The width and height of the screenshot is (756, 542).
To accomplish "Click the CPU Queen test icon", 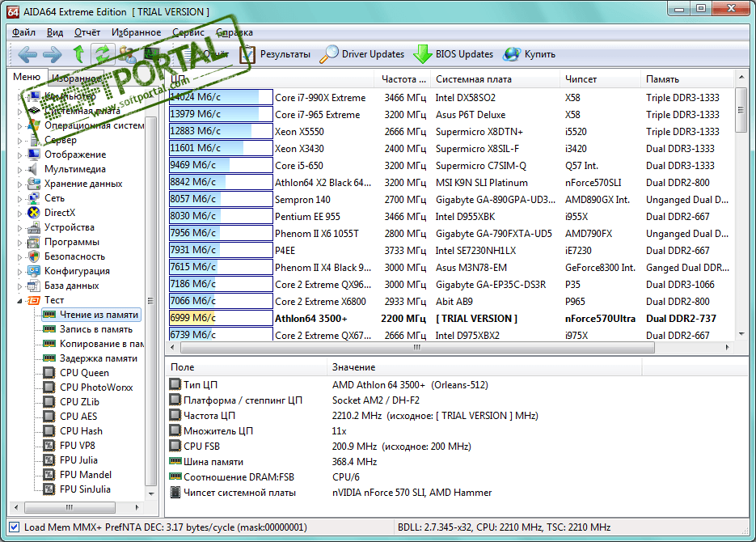I will pyautogui.click(x=49, y=373).
